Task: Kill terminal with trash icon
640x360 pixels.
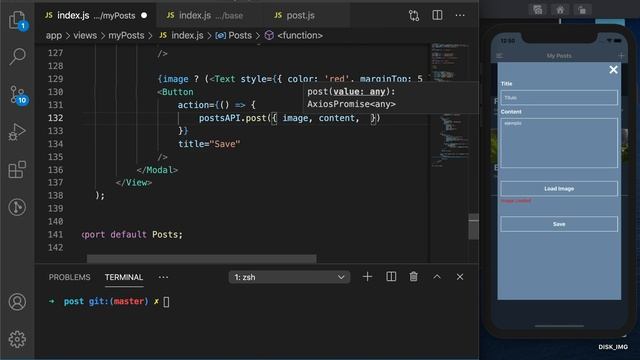Action: click(x=413, y=277)
